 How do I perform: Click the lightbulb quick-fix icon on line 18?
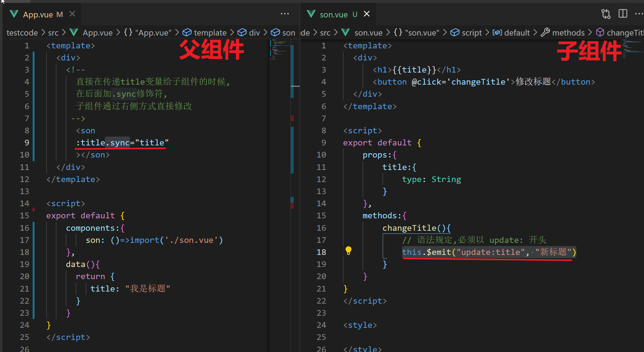point(348,251)
